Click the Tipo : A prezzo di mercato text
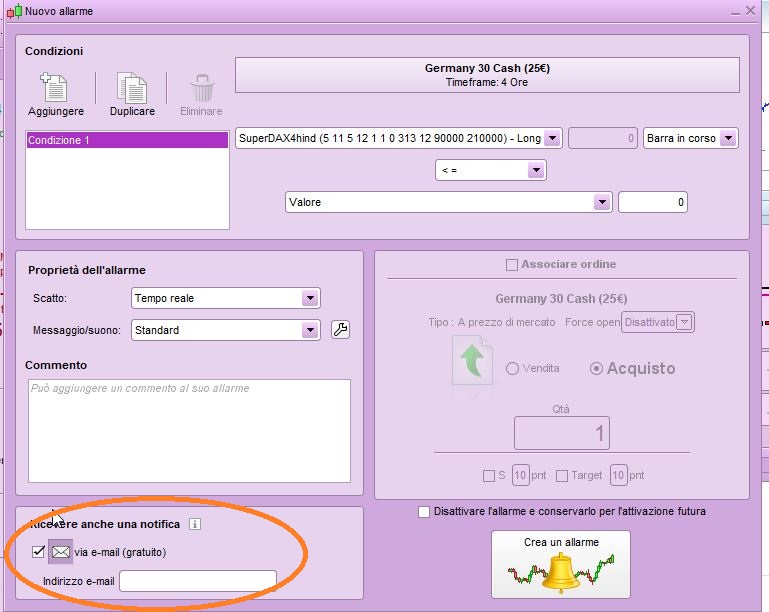 tap(491, 322)
